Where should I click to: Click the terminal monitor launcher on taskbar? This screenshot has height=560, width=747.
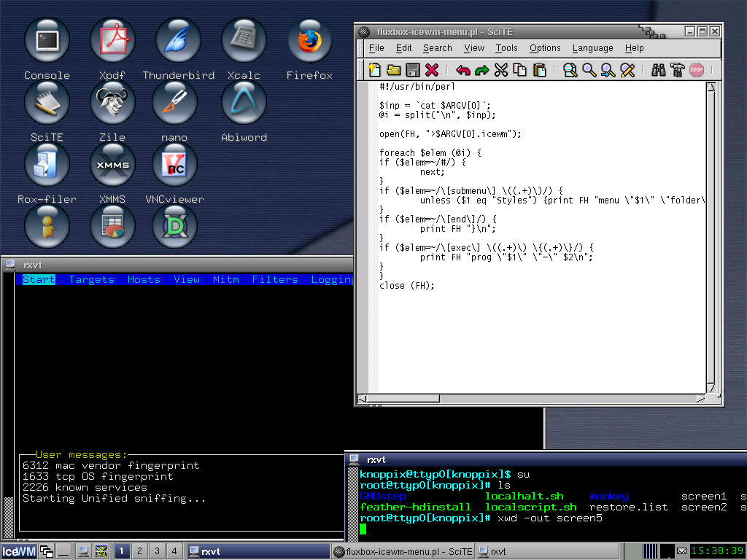(83, 551)
